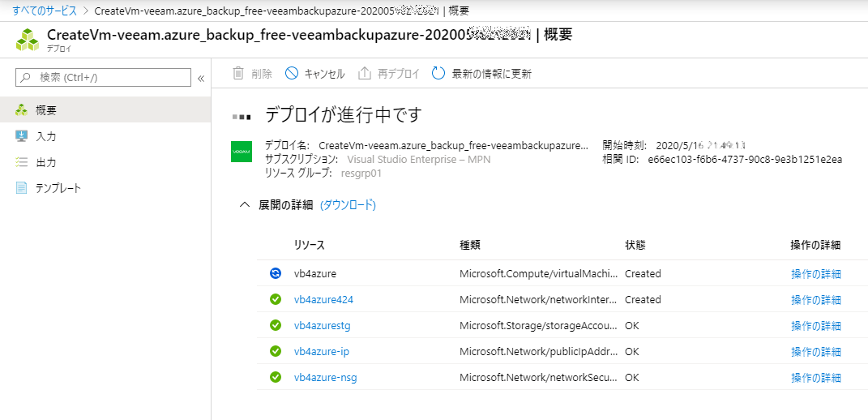Collapse the 展開の詳細 section chevron
The width and height of the screenshot is (868, 420).
244,205
